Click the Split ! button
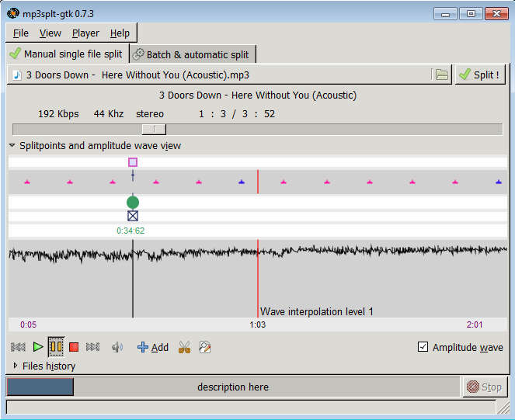 [479, 75]
